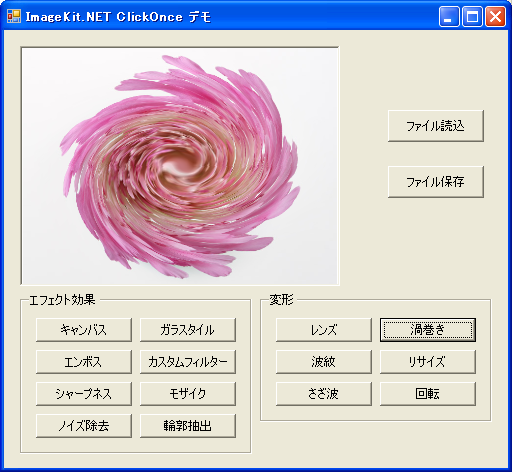Click the focused 渦巻き button

click(428, 330)
